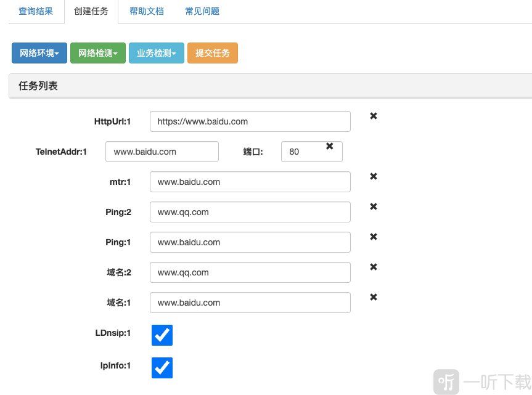Switch to the 查询结果 tab
The image size is (532, 395).
tap(36, 11)
